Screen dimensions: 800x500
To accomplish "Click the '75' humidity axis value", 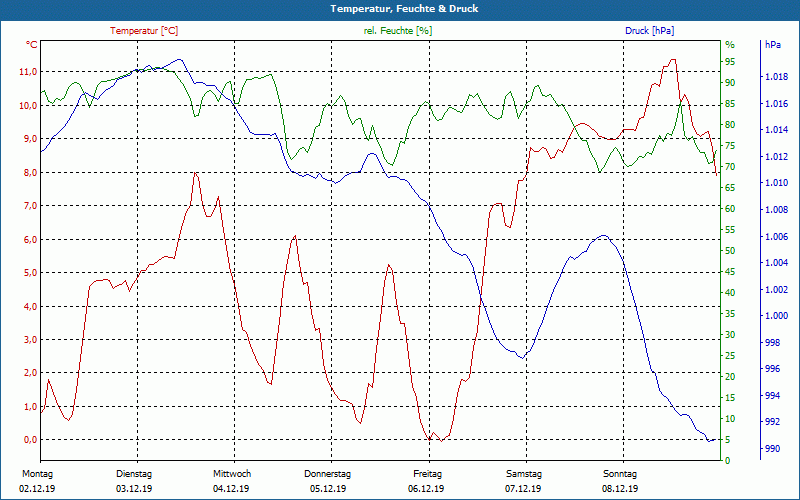I will click(x=730, y=146).
